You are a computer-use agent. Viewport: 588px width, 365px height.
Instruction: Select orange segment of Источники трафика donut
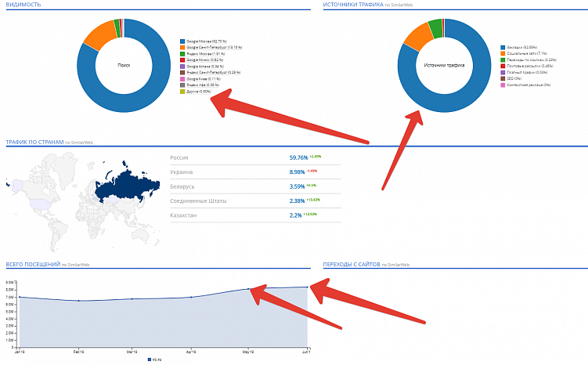[x=419, y=37]
